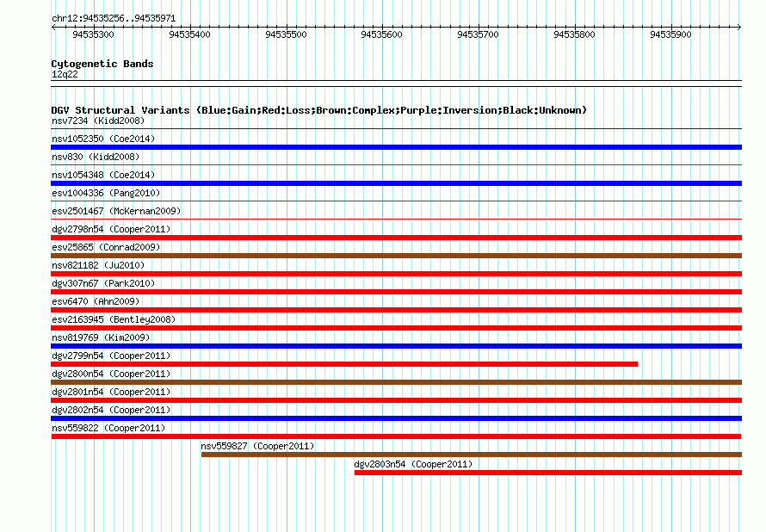Open nsv819769 (Kim2009) variant
766x532 pixels.
point(101,337)
